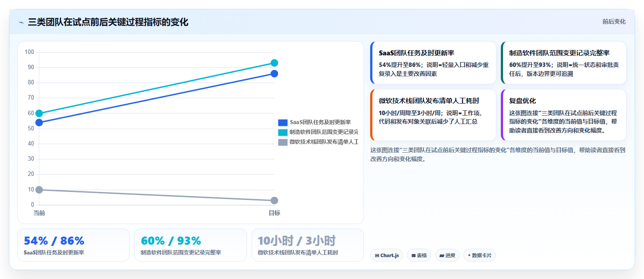Open the 制造软件团队范围变更记录完整率 info card heading

[x=559, y=53]
